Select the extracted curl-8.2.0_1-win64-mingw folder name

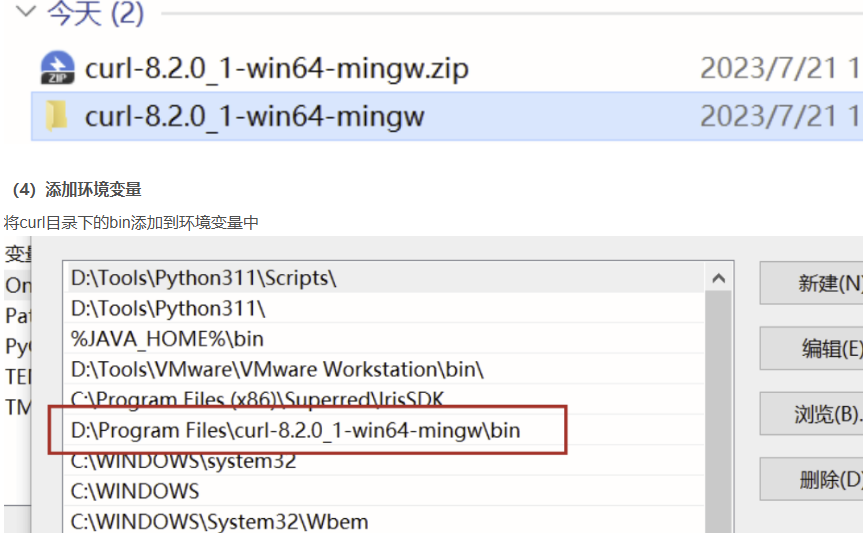pyautogui.click(x=254, y=117)
